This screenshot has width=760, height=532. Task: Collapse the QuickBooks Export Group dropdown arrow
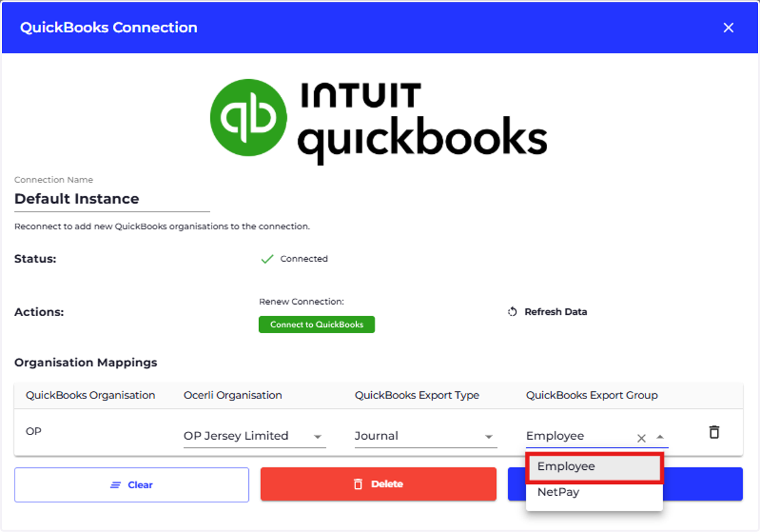click(x=660, y=437)
